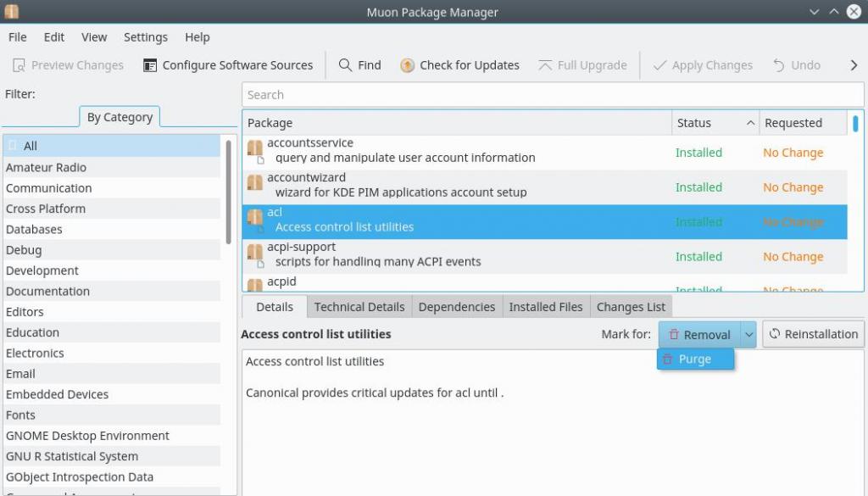Click the acl package box icon
The image size is (868, 496).
coord(254,220)
